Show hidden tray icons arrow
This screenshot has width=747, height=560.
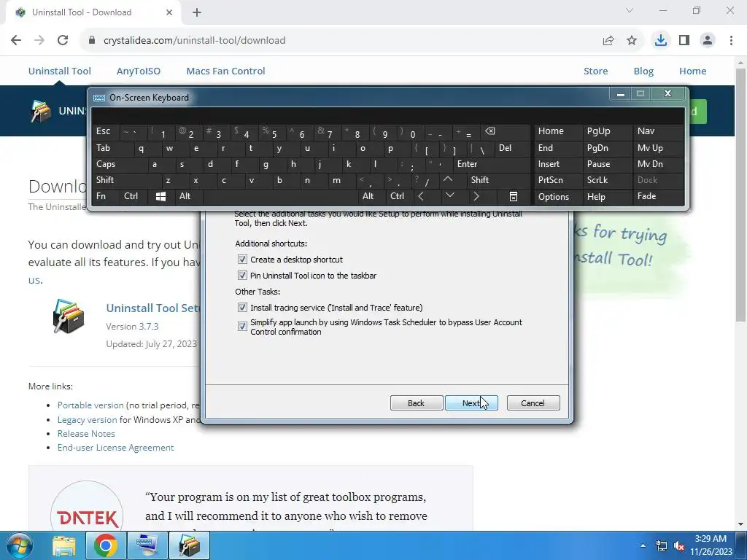point(643,545)
